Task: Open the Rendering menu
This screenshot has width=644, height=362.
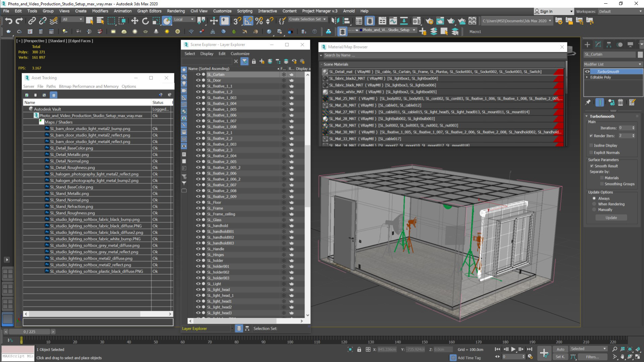Action: [x=176, y=11]
